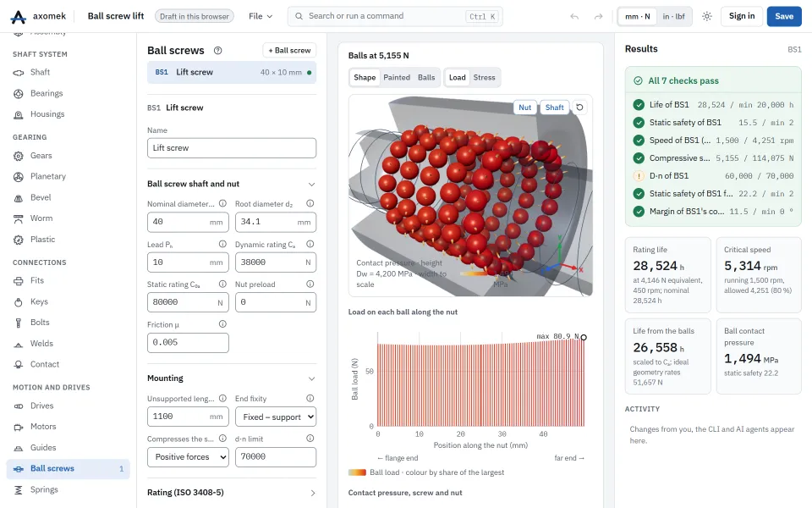Image resolution: width=812 pixels, height=508 pixels.
Task: Show info for Lead Pₕ field
Action: coord(222,244)
